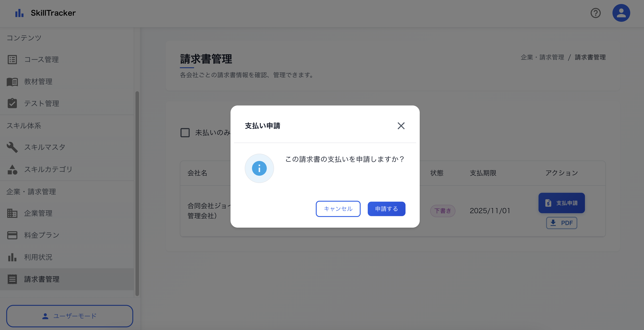644x330 pixels.
Task: Select the 教材管理 book icon
Action: (12, 82)
